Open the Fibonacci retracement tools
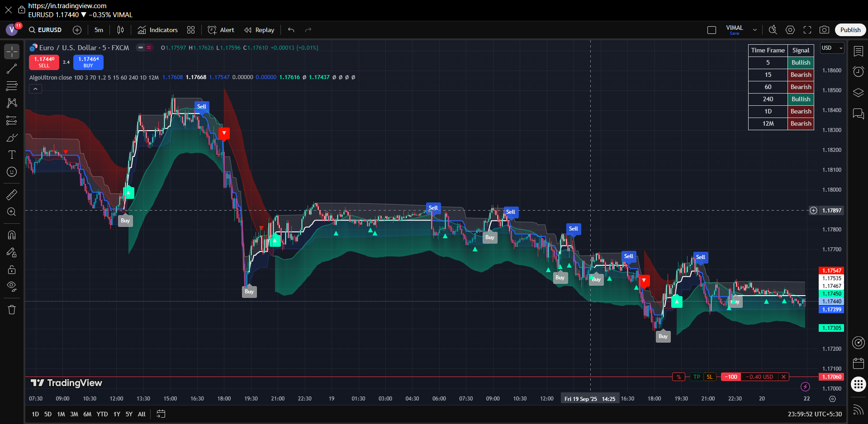The width and height of the screenshot is (868, 424). pos(12,86)
